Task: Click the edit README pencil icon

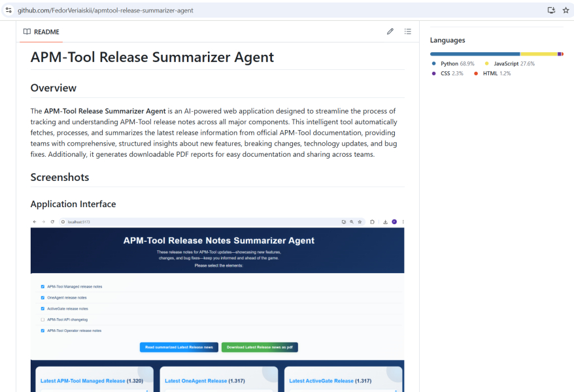Action: click(x=390, y=31)
